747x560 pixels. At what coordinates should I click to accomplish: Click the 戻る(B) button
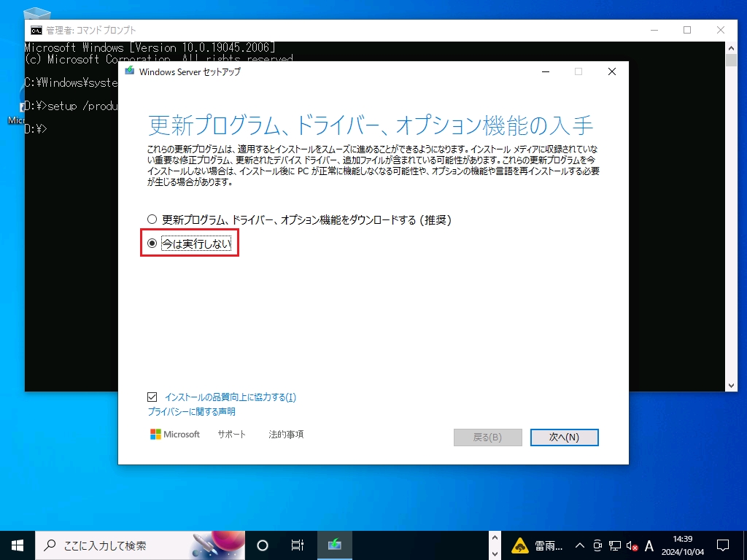pos(488,437)
